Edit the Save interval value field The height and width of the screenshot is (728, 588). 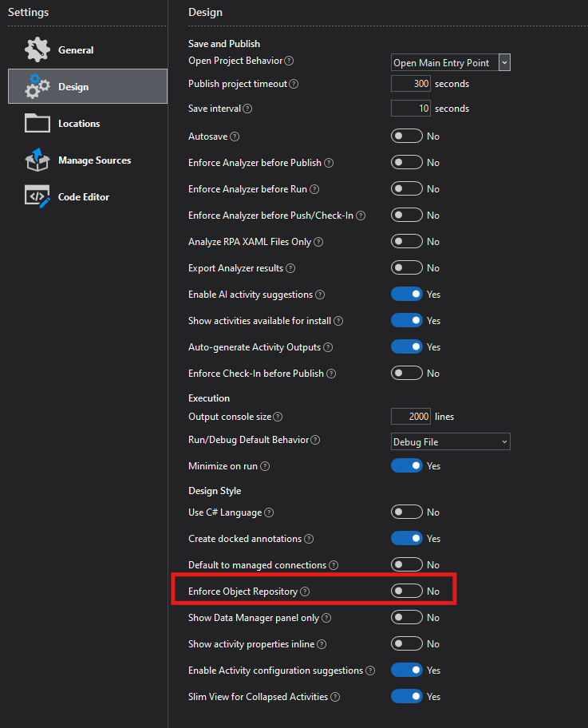pyautogui.click(x=410, y=108)
